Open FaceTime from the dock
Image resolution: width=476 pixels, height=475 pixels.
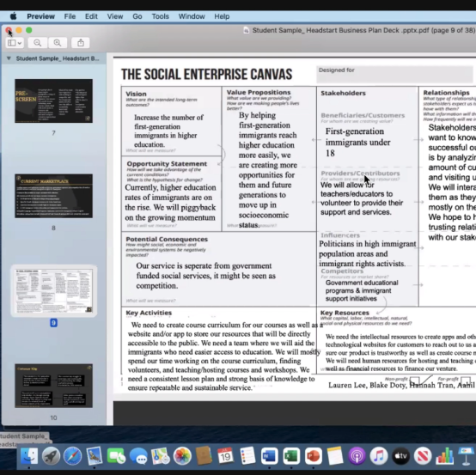coord(116,456)
